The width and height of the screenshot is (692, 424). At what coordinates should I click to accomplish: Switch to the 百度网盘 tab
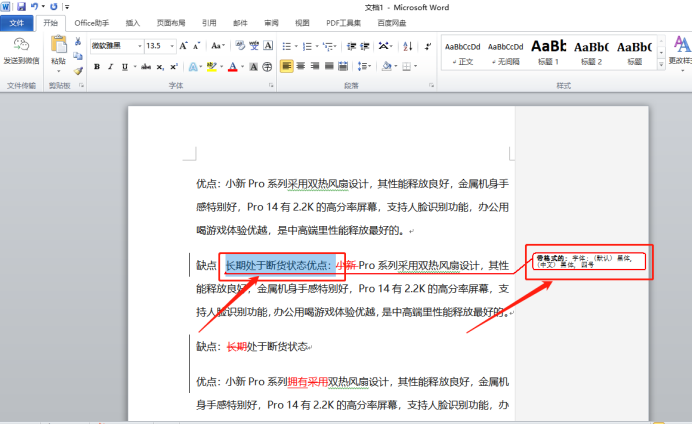(x=391, y=23)
